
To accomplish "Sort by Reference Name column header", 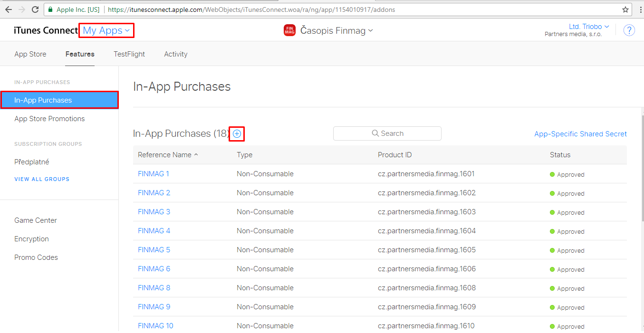I will pyautogui.click(x=168, y=155).
